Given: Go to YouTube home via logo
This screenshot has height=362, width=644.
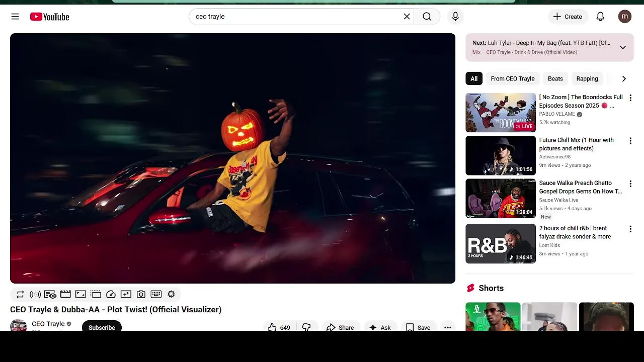Looking at the screenshot, I should click(x=49, y=17).
